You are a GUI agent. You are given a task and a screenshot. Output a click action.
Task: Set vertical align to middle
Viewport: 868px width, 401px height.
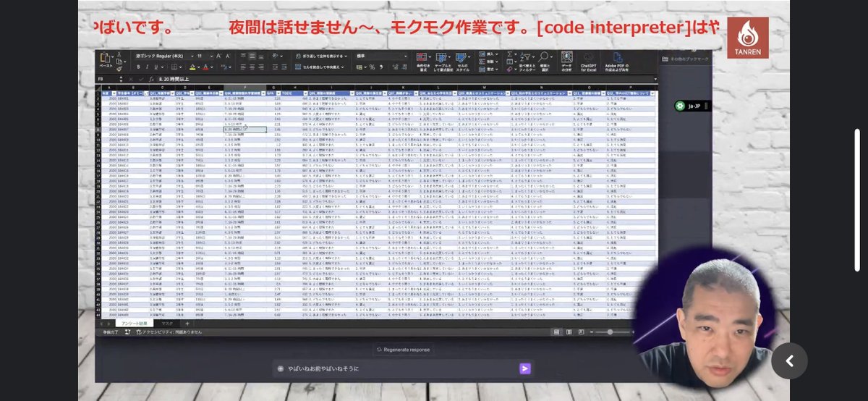[x=252, y=56]
